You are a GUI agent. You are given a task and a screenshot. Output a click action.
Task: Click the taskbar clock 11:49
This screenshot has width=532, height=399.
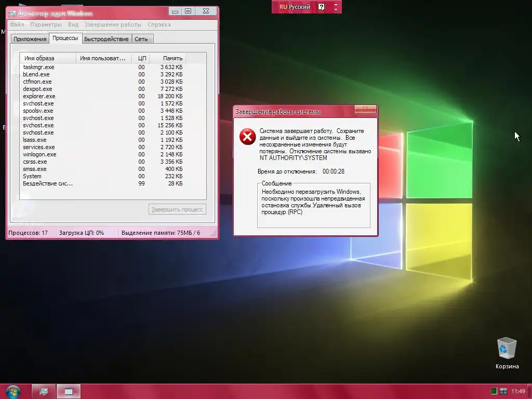click(x=518, y=391)
